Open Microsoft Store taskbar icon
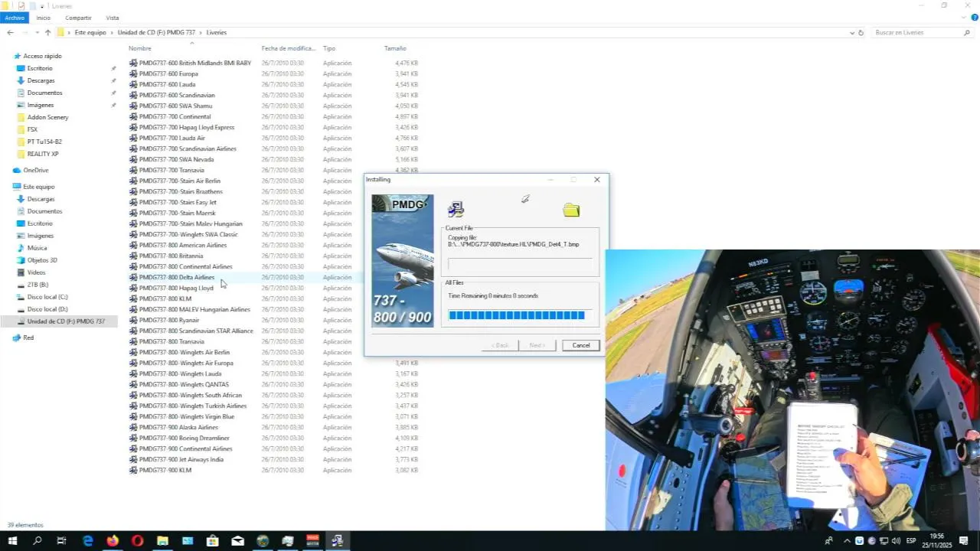980x551 pixels. [213, 541]
